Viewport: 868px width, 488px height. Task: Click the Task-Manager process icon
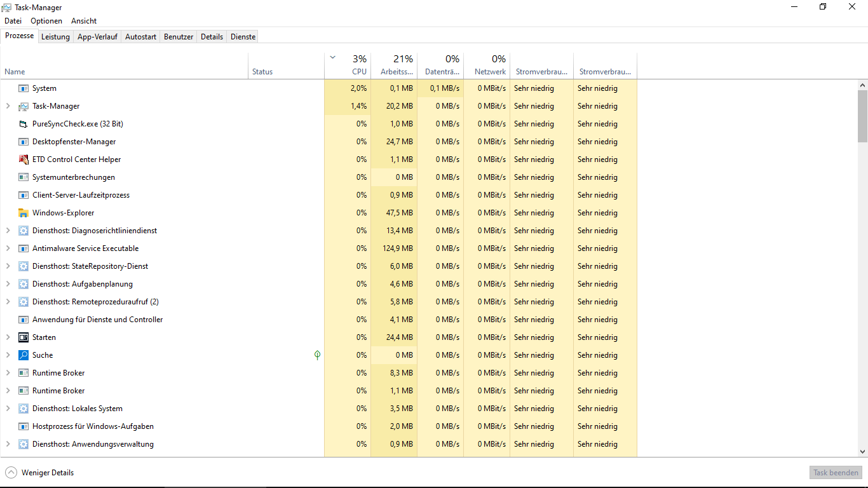(x=24, y=106)
